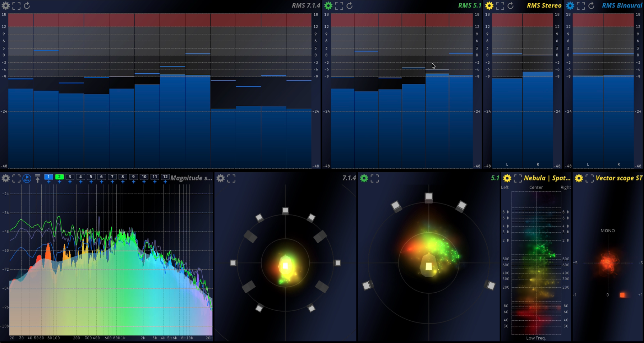This screenshot has width=644, height=343.
Task: Expand the plus under slot 3
Action: [x=70, y=182]
